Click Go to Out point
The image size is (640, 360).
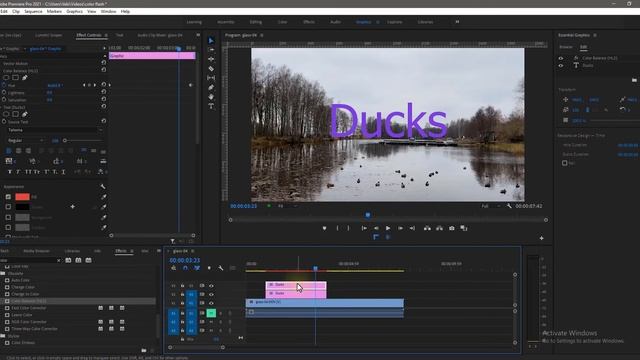tap(412, 228)
